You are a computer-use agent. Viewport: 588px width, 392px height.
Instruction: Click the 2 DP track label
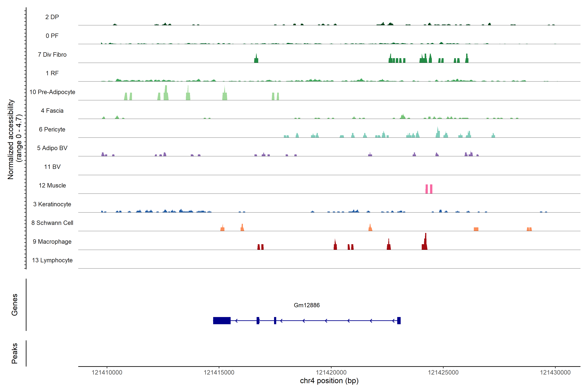(52, 17)
